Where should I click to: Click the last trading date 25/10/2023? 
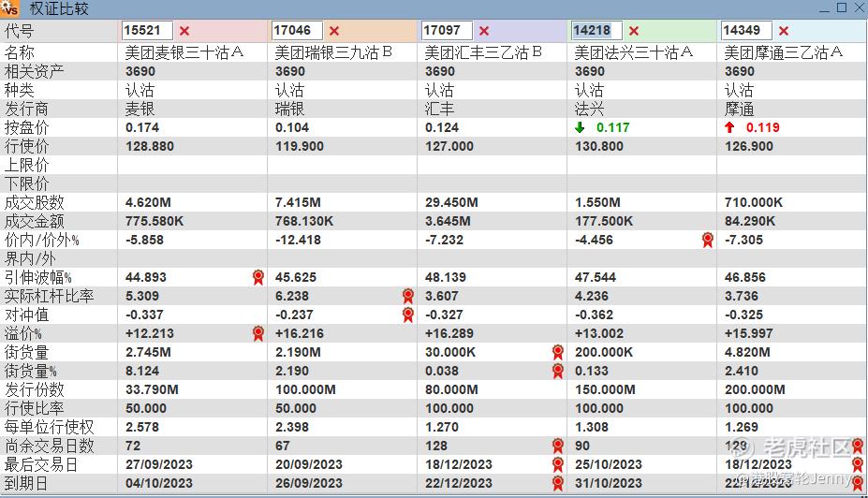coord(609,464)
